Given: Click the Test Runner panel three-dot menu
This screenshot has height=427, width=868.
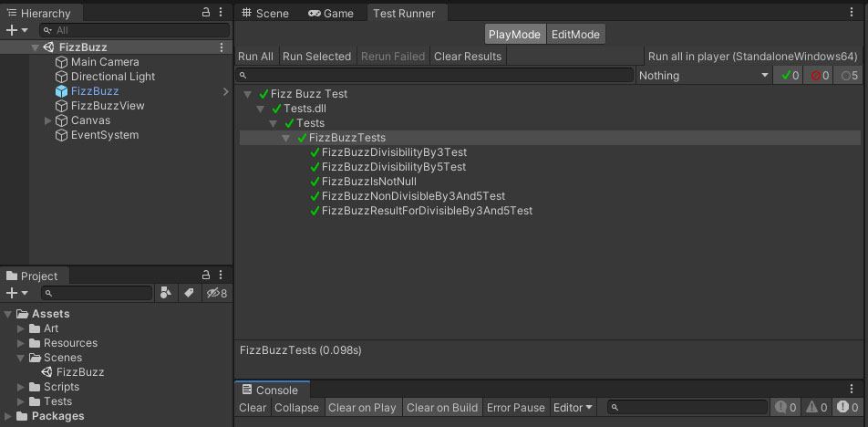Looking at the screenshot, I should tap(853, 13).
